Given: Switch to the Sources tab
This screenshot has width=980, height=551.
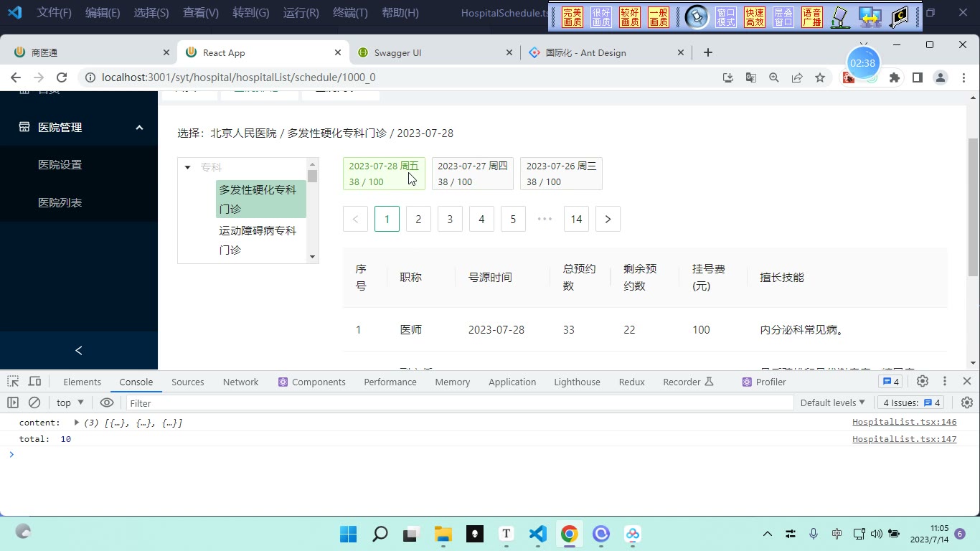Looking at the screenshot, I should [188, 382].
